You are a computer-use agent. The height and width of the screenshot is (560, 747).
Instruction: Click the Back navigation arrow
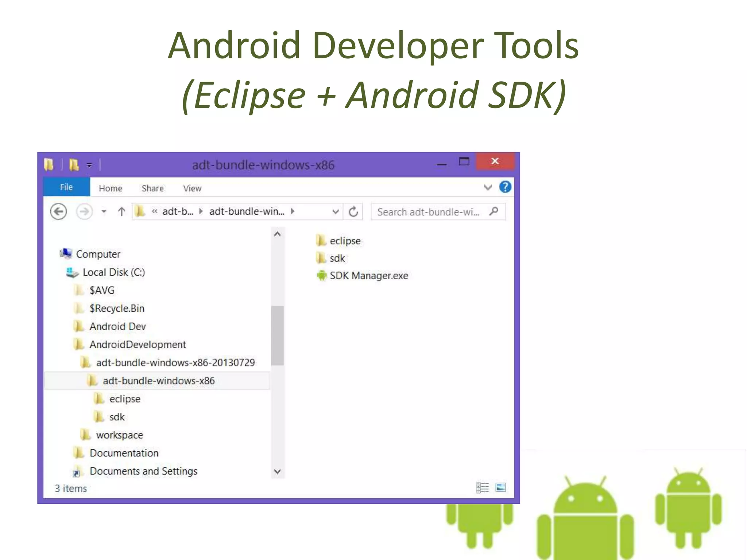pos(58,212)
